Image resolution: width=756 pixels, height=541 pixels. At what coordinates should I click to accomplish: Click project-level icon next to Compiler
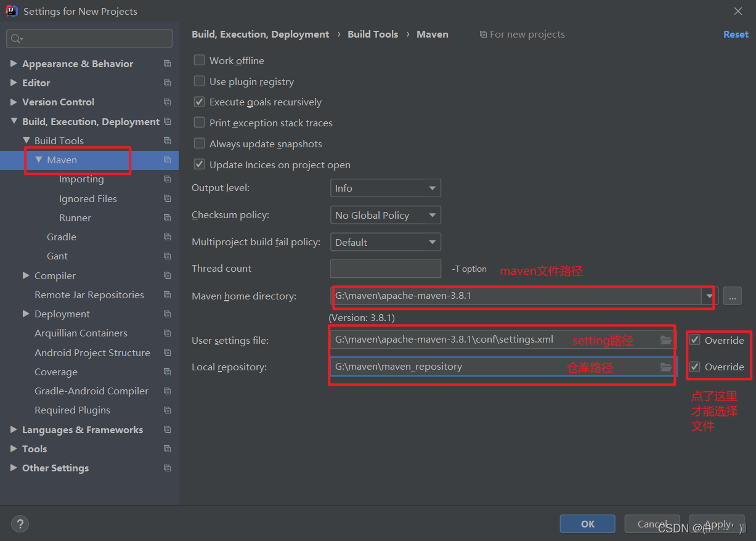pos(167,275)
